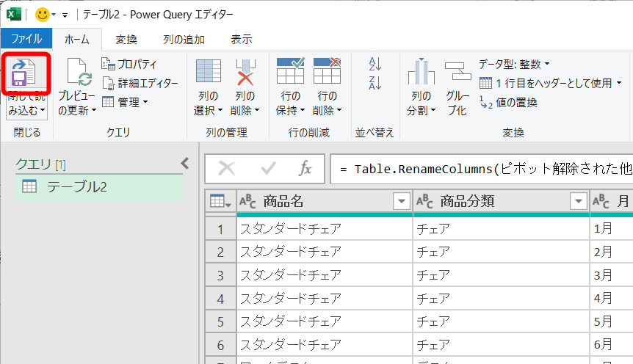Click スタンダードチェア cell in row 2
The width and height of the screenshot is (633, 364).
324,252
